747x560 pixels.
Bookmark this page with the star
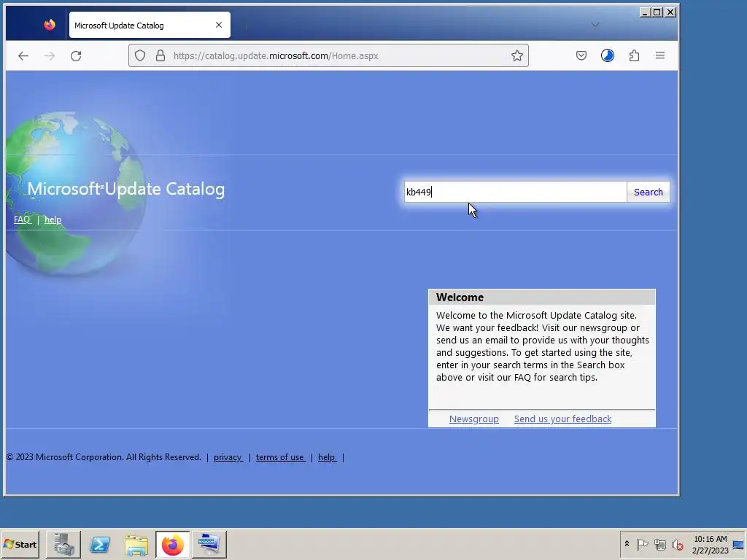[x=517, y=55]
